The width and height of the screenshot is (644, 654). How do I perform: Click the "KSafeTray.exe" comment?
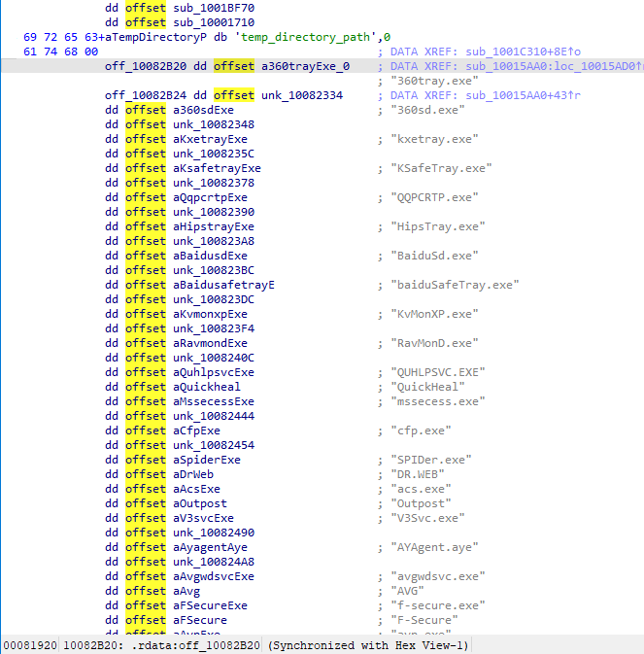coord(441,168)
